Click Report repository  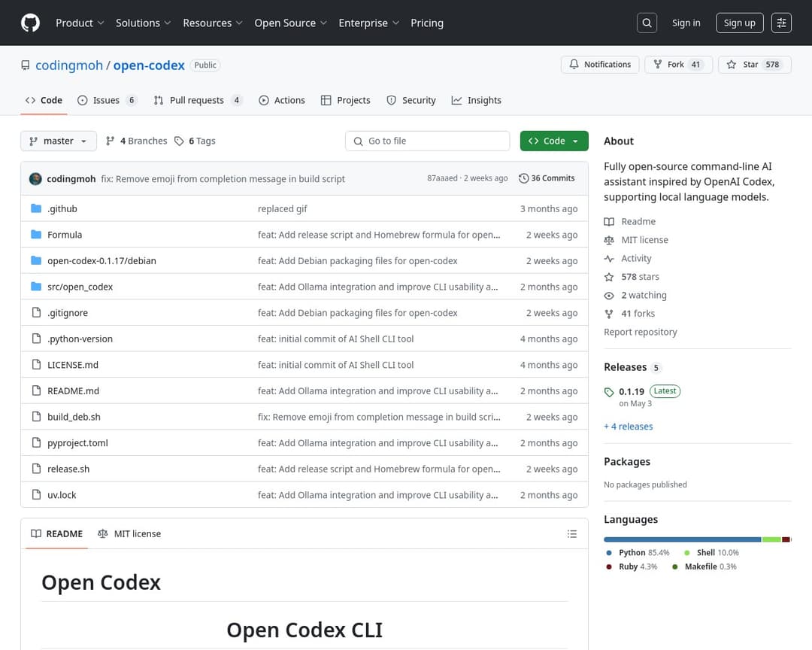[640, 332]
